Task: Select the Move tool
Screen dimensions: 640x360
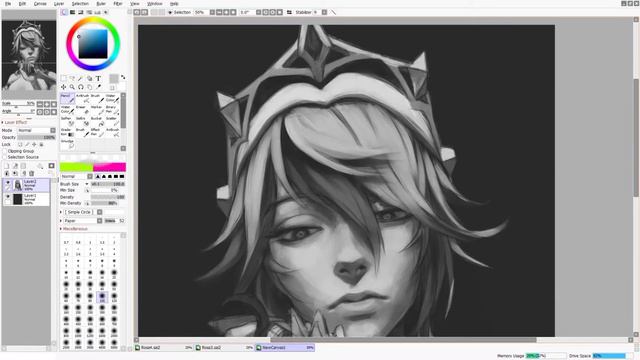Action: 64,87
